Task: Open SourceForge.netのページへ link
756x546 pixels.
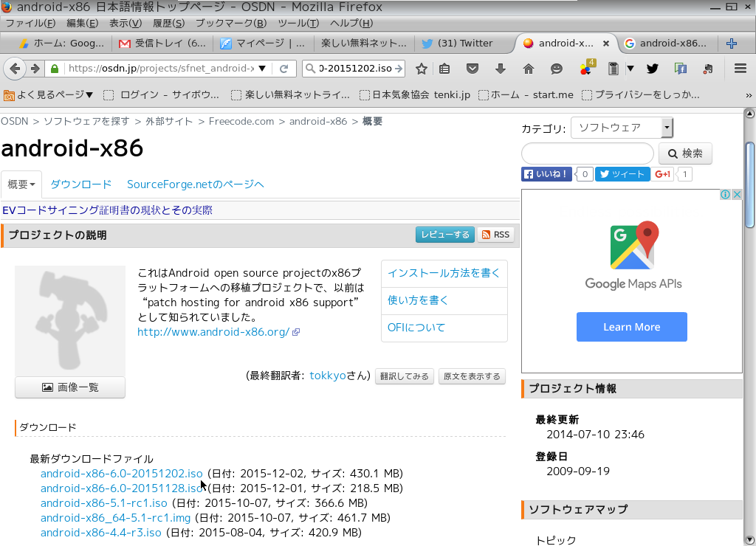Action: 195,184
